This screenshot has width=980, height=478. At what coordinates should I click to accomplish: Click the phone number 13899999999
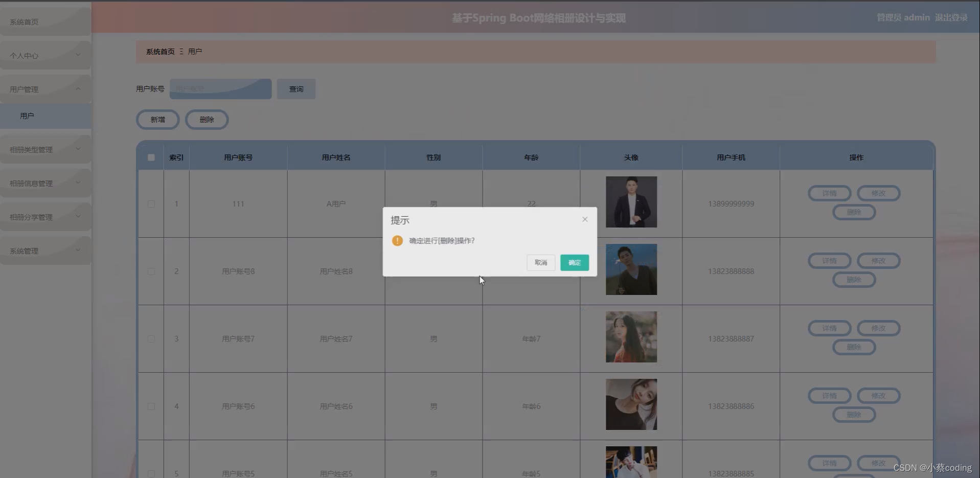coord(731,204)
